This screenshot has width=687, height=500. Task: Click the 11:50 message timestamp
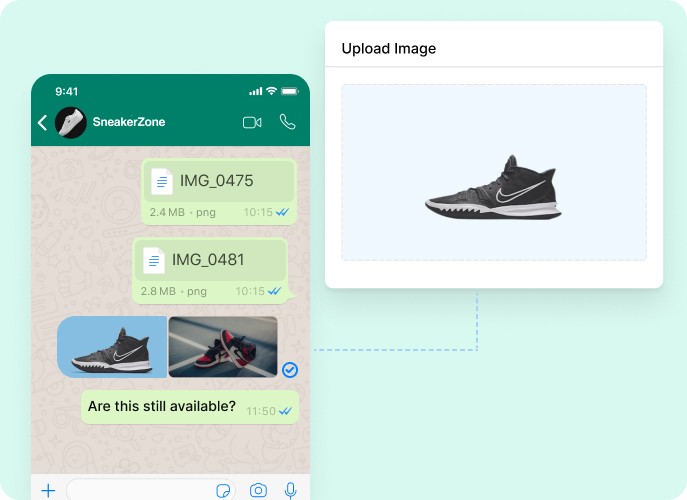point(261,411)
